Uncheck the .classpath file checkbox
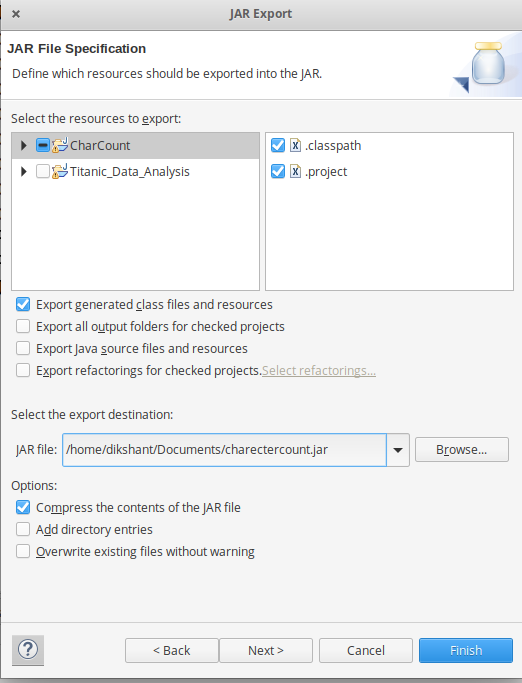This screenshot has width=522, height=683. 278,145
